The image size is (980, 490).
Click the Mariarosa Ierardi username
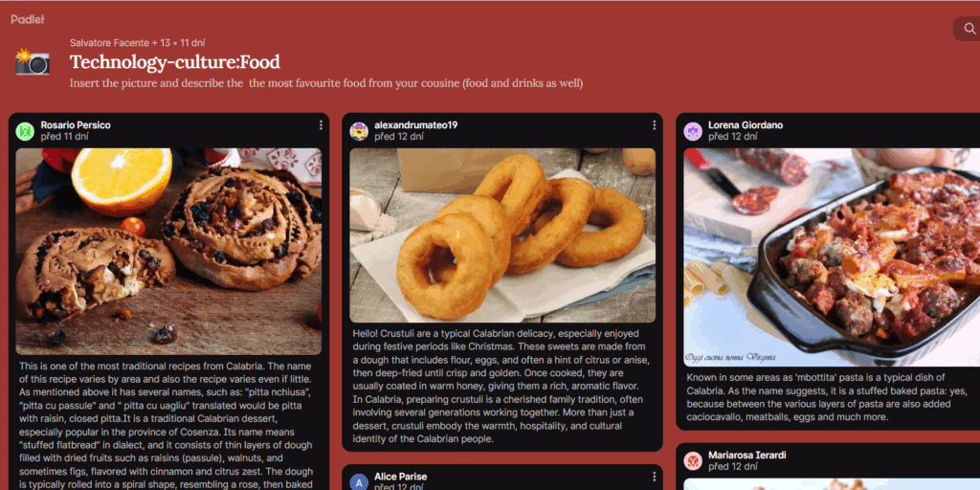[x=746, y=455]
